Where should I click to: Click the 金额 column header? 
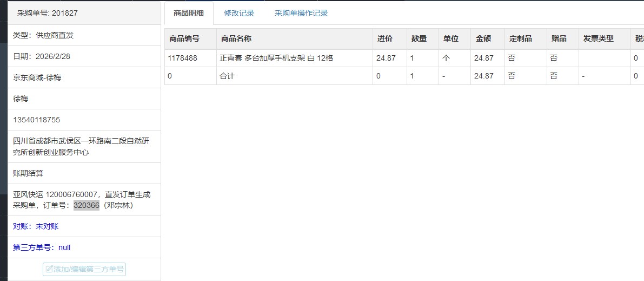click(483, 38)
